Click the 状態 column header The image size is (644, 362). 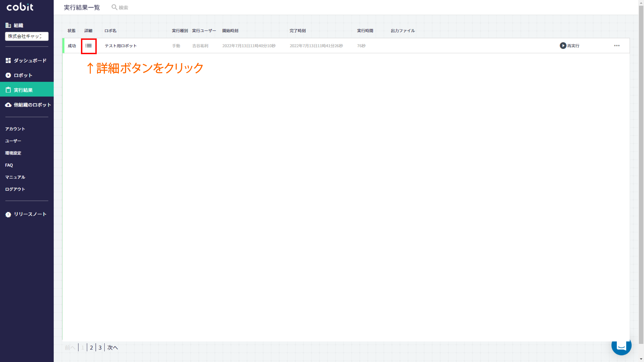(71, 31)
